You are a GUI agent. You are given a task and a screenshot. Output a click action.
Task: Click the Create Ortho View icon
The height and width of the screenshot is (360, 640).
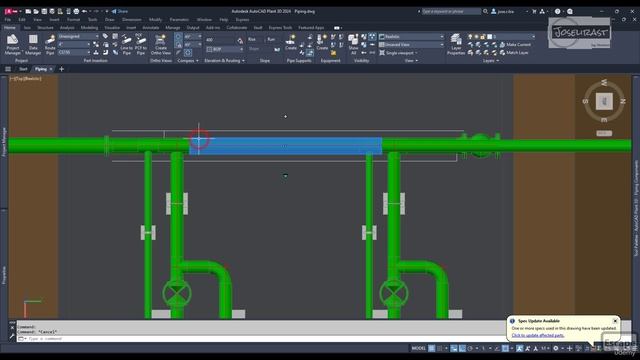(x=160, y=44)
